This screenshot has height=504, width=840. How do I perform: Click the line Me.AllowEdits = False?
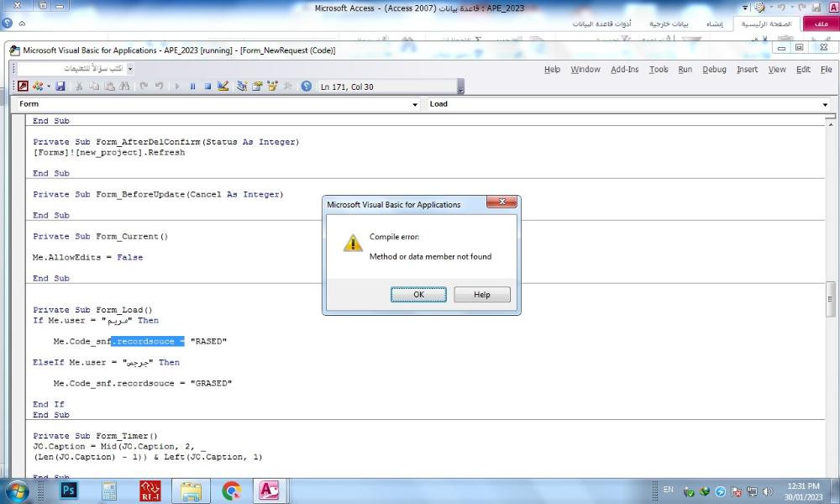coord(88,258)
